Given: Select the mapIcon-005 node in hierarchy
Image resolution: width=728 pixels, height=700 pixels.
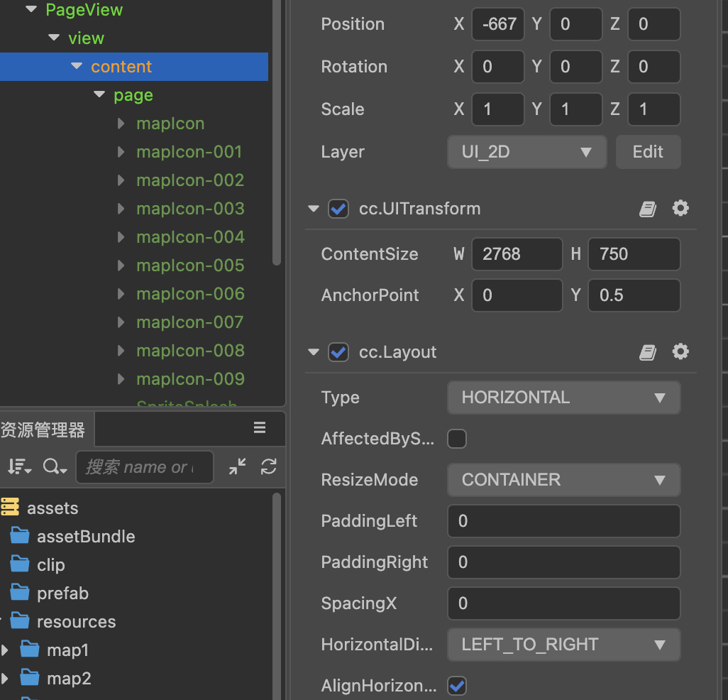Looking at the screenshot, I should (x=190, y=266).
